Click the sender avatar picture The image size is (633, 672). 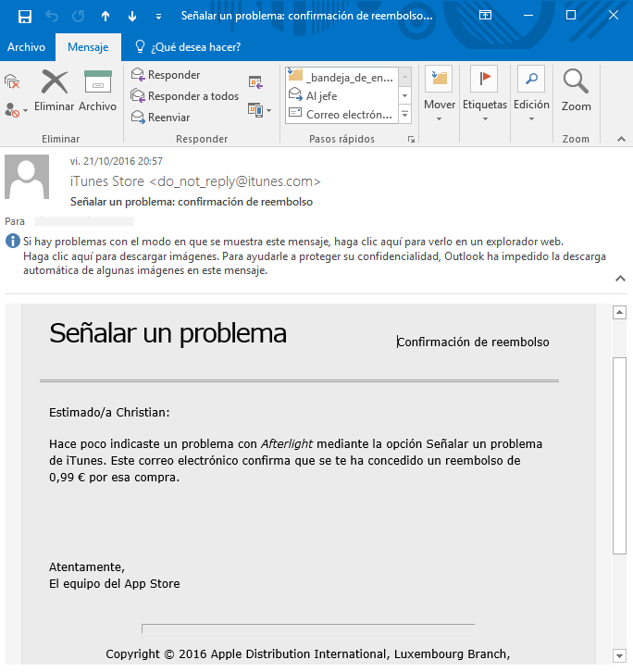(27, 177)
